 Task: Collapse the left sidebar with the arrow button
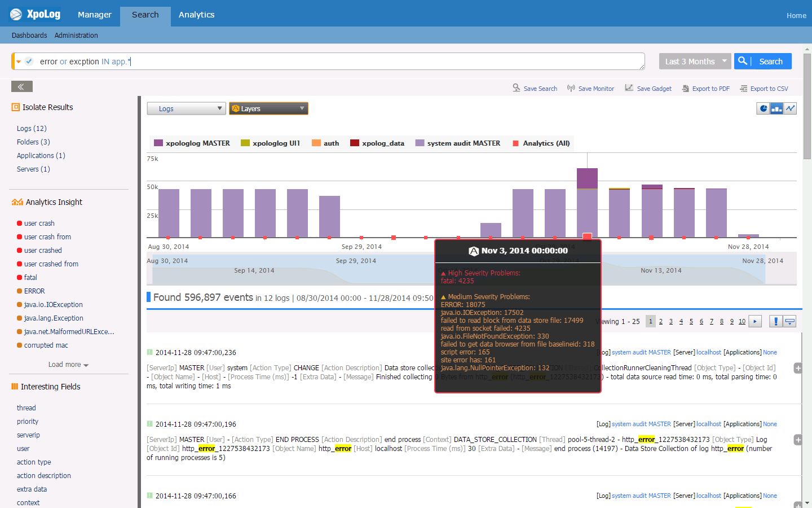tap(21, 86)
